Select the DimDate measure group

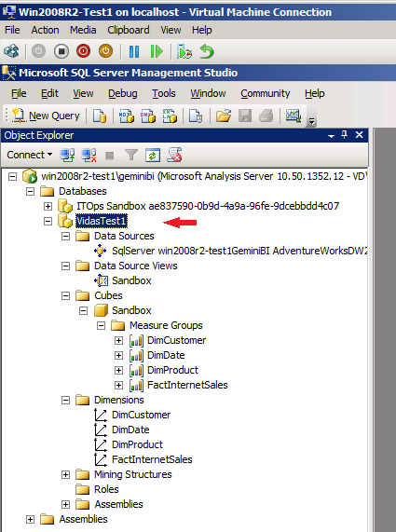pos(166,355)
